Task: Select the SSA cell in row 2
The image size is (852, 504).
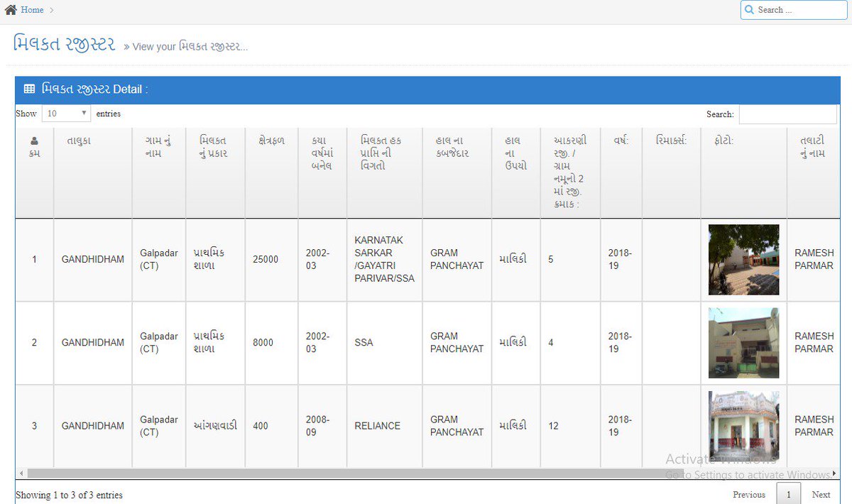Action: coord(385,343)
